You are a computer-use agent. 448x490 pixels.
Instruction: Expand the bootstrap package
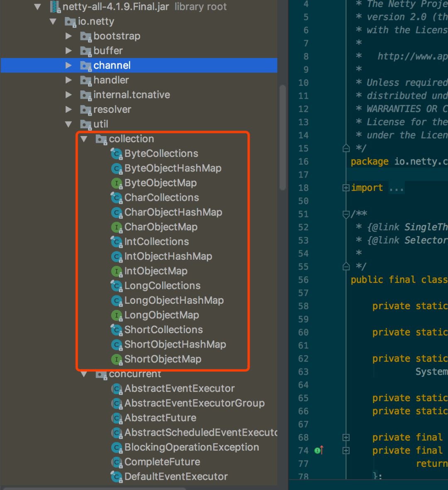68,36
